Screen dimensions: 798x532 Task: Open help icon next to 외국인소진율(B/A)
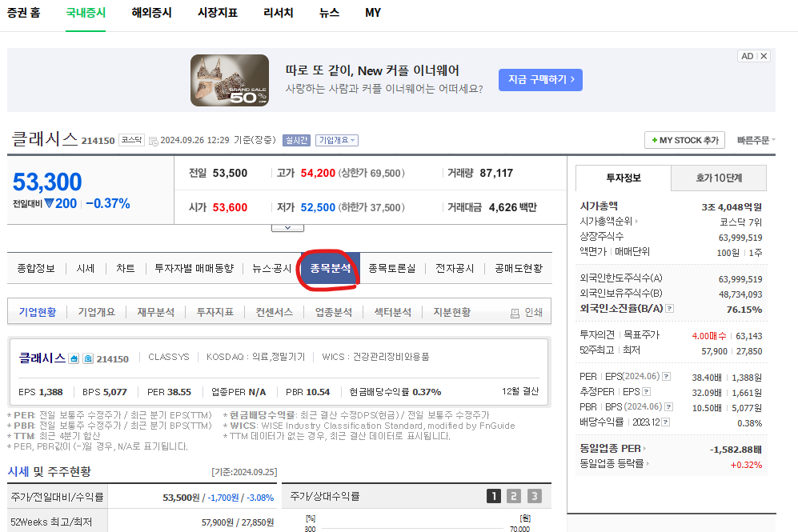pos(669,309)
